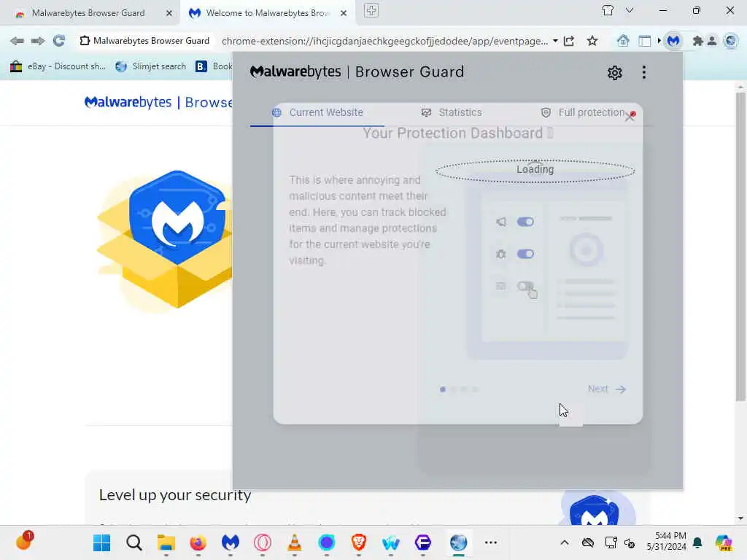Show more taskbar apps overflow
747x560 pixels.
coord(491,542)
